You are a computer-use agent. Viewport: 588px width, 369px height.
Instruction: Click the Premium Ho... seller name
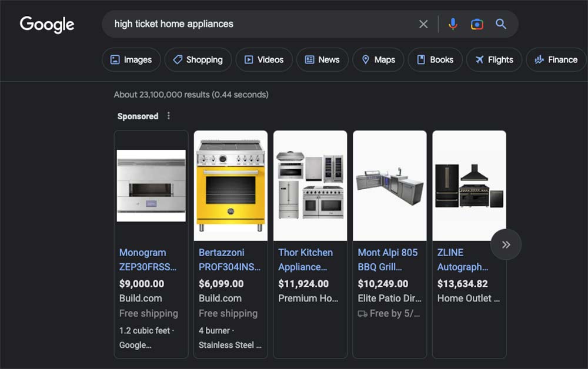pos(308,298)
